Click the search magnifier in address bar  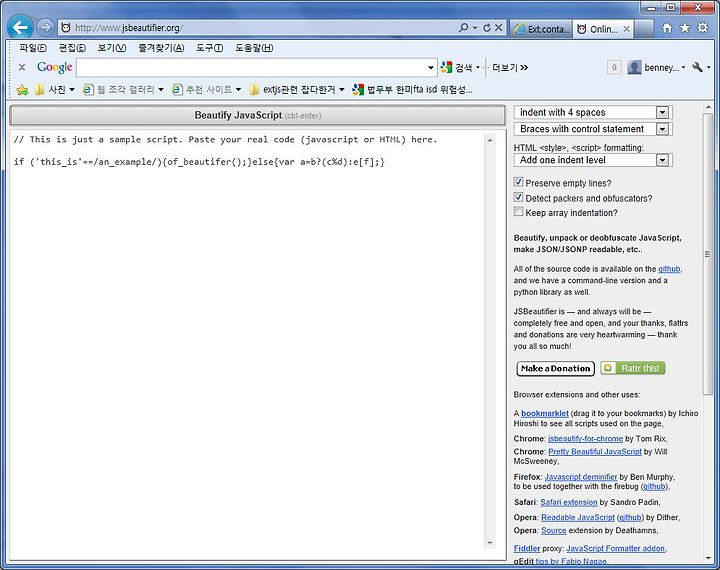pos(464,28)
